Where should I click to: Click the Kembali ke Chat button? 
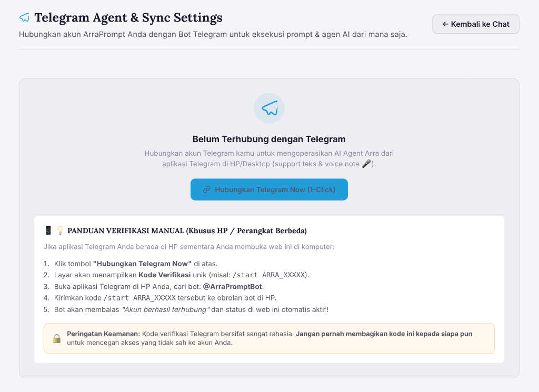pyautogui.click(x=476, y=24)
